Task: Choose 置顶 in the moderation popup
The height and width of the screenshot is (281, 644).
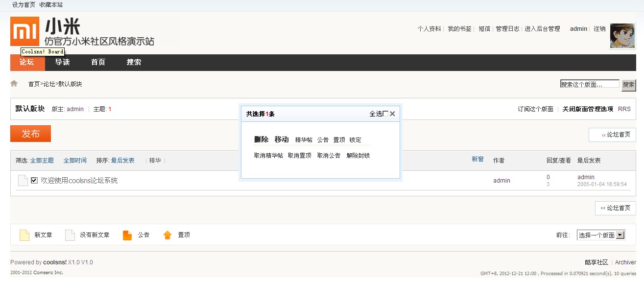Action: (x=339, y=140)
